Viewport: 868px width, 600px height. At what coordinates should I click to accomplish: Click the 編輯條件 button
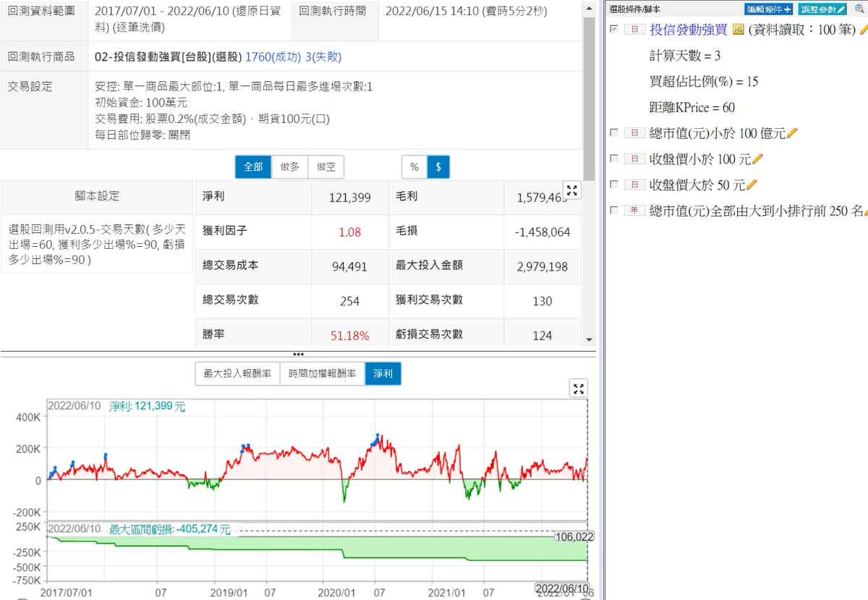769,9
